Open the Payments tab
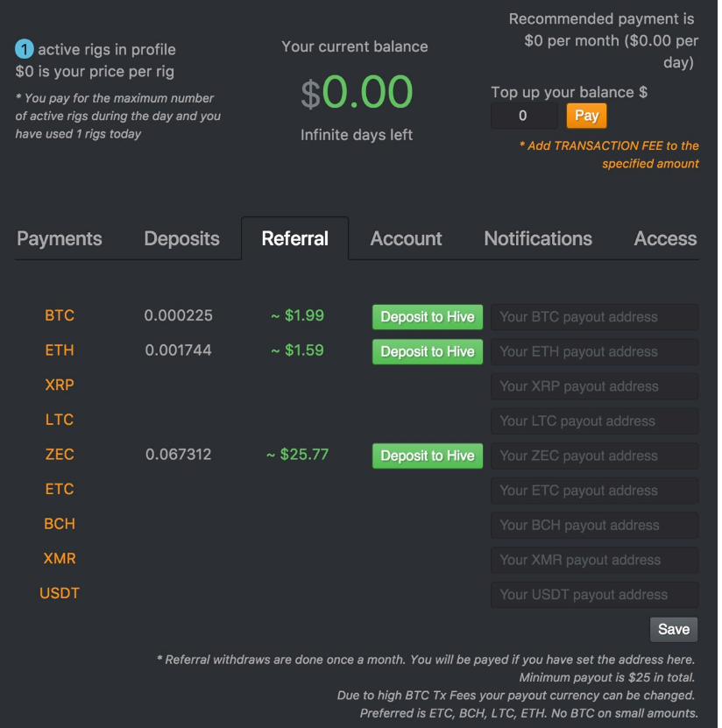This screenshot has height=728, width=722. tap(60, 238)
